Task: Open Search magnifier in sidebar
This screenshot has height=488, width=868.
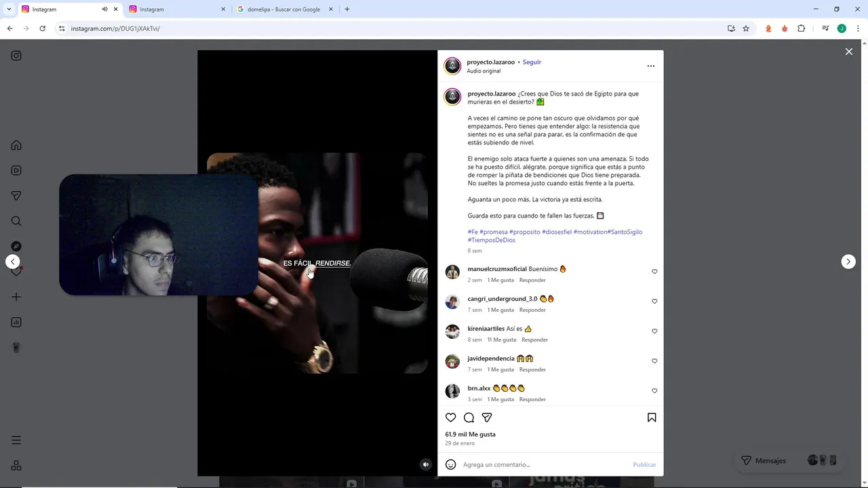Action: [x=16, y=221]
